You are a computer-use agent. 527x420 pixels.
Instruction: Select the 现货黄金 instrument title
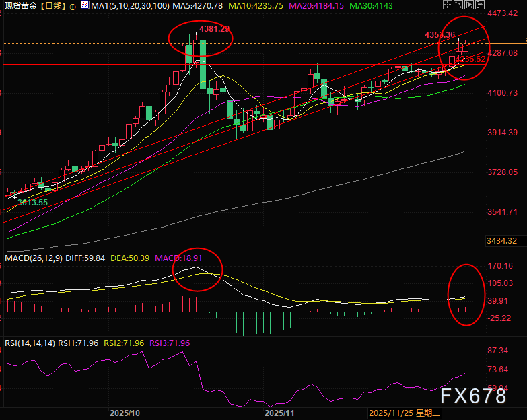coord(20,6)
